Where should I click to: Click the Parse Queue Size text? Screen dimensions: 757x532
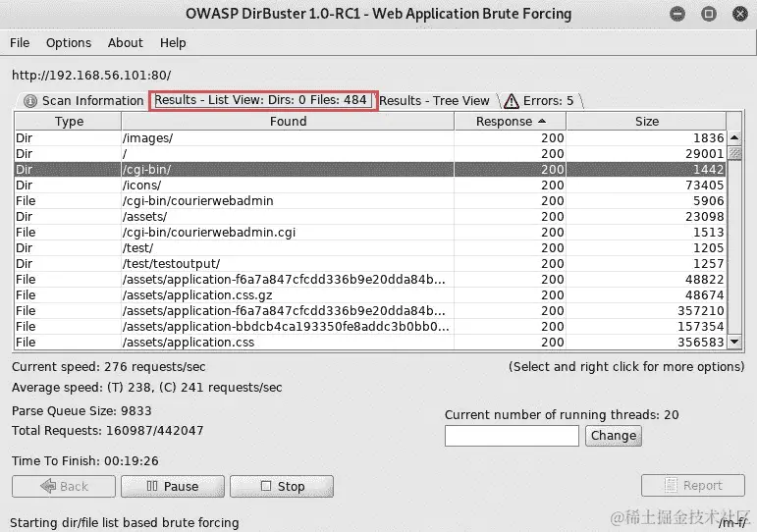81,411
